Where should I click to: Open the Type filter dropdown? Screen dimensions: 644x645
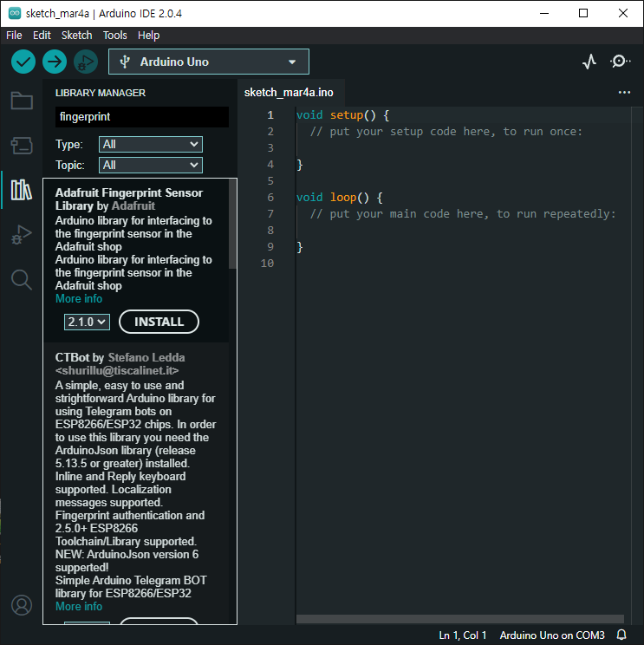[151, 145]
